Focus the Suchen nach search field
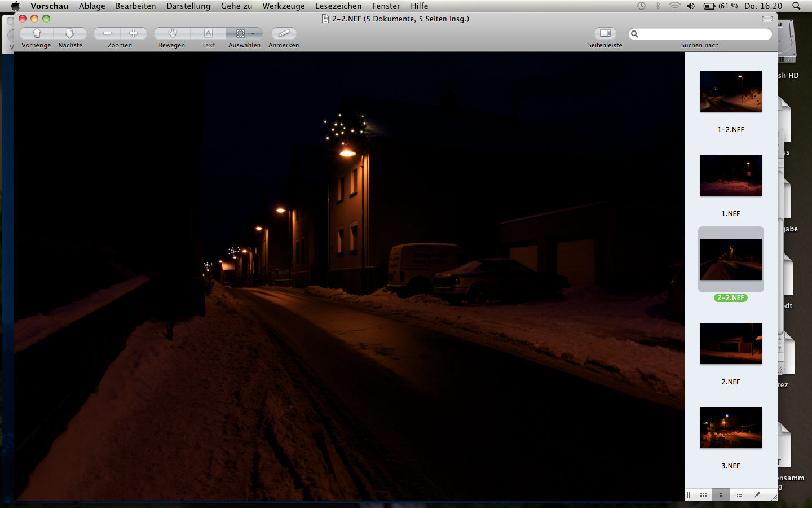Screen dimensions: 812x508 (700, 34)
